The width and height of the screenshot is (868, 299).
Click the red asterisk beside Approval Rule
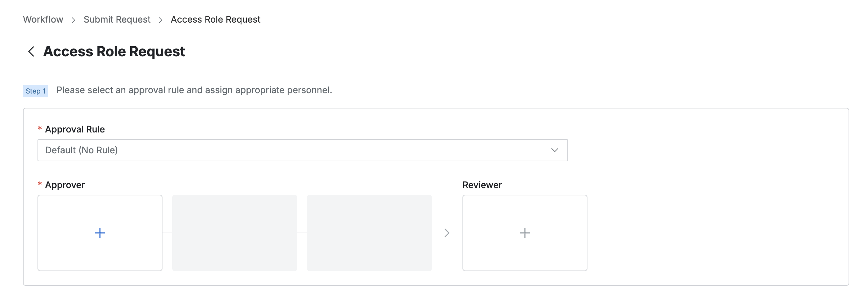40,129
